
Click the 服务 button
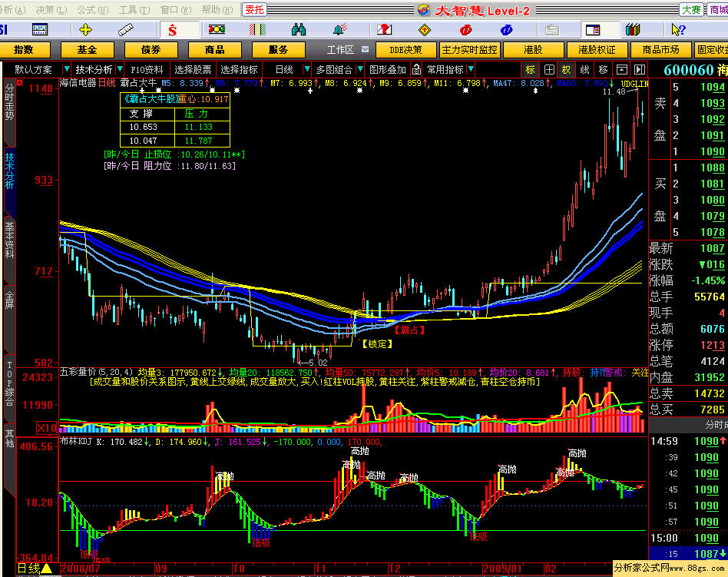click(278, 50)
